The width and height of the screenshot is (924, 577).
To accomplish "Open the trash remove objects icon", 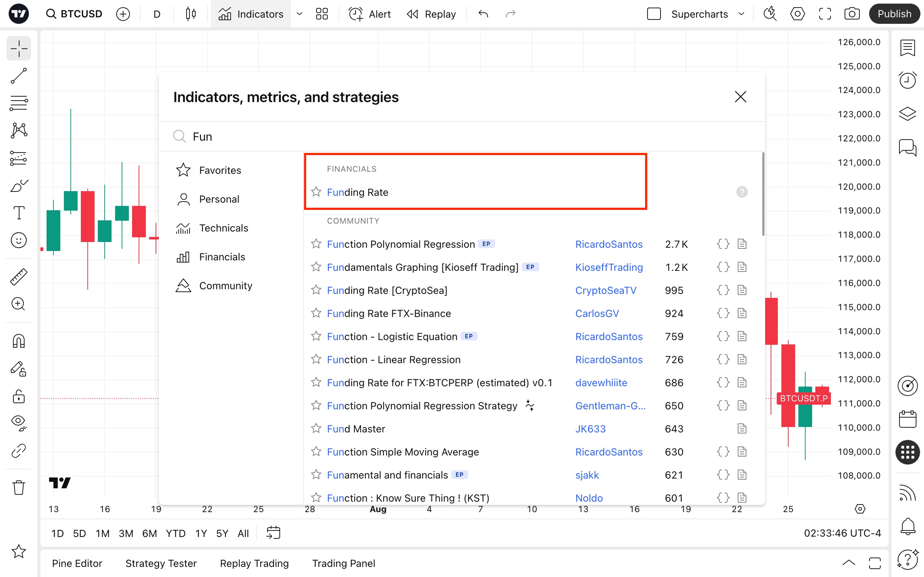I will (x=18, y=487).
